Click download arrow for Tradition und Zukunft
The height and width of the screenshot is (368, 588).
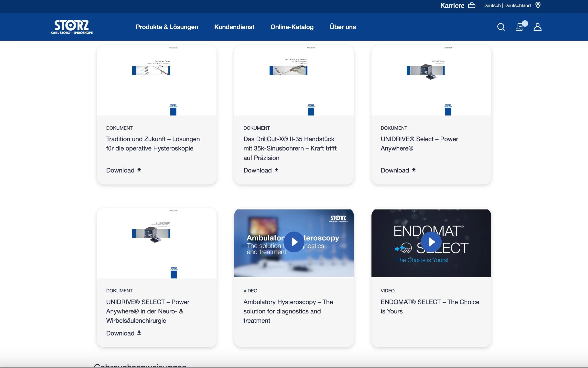139,170
